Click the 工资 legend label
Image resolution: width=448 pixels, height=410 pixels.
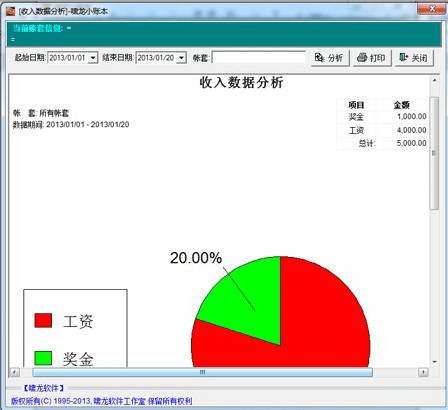[78, 322]
